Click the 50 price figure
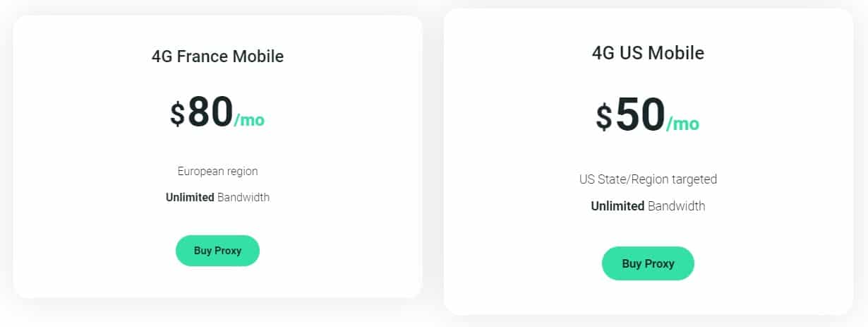868x327 pixels. pos(640,114)
